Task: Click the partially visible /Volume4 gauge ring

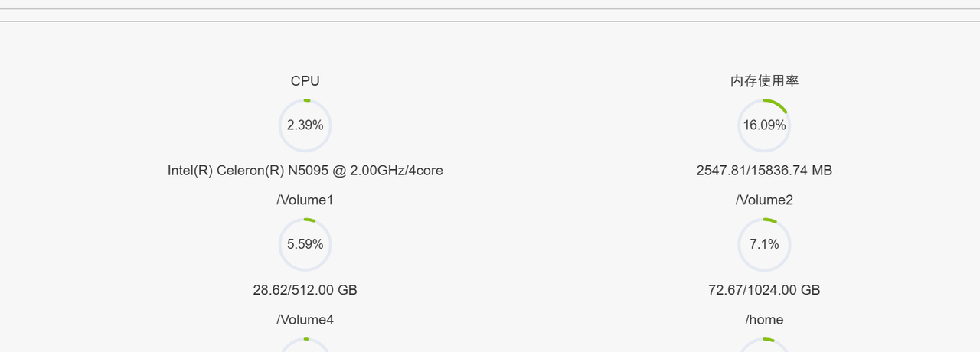Action: tap(291, 344)
